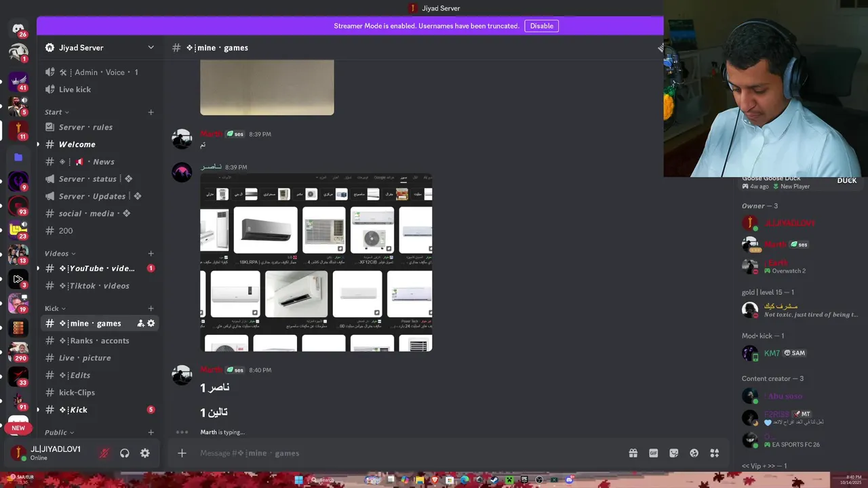Image resolution: width=868 pixels, height=488 pixels.
Task: Collapse the Kick category
Action: (x=55, y=308)
